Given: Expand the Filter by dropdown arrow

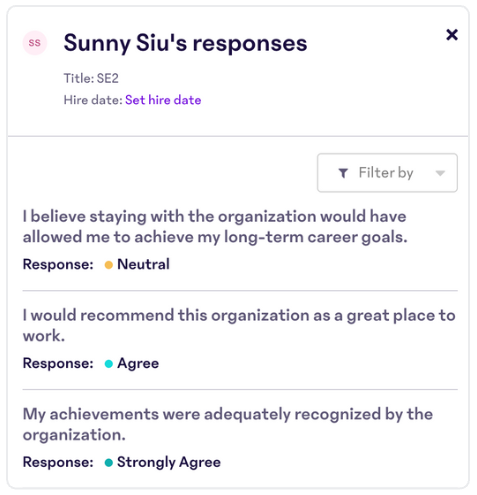Looking at the screenshot, I should click(x=440, y=173).
